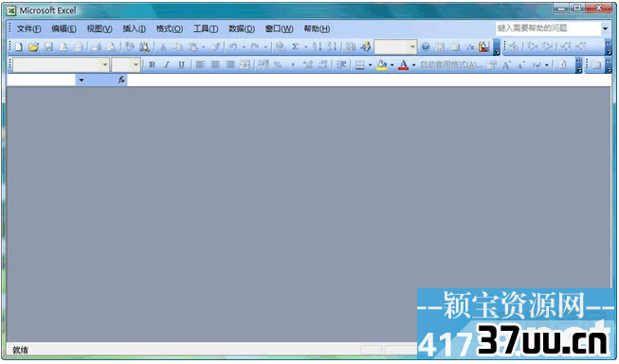Click the Spelling check icon
The height and width of the screenshot is (364, 619).
129,47
